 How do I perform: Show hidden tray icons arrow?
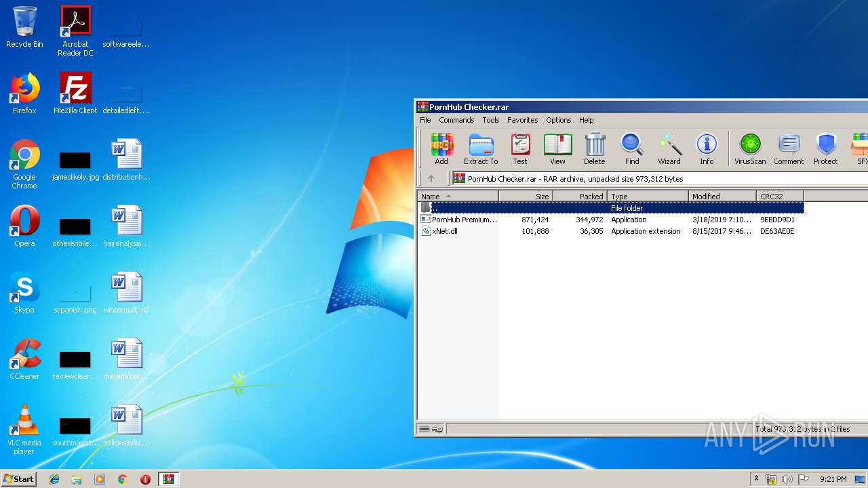click(757, 479)
